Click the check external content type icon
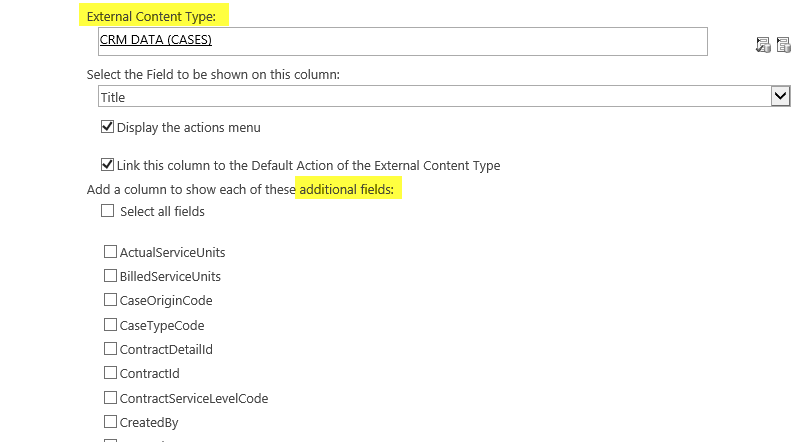 763,45
